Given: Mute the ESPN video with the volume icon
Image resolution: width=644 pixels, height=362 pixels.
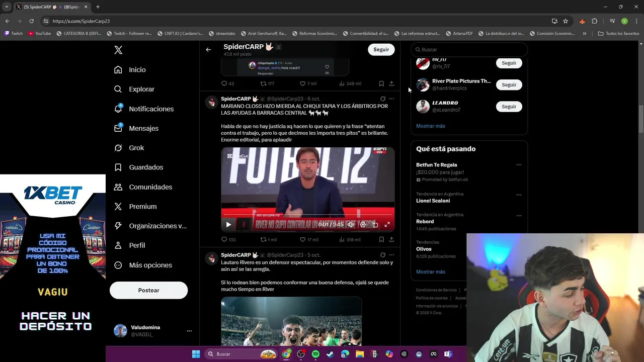Looking at the screenshot, I should tap(351, 225).
